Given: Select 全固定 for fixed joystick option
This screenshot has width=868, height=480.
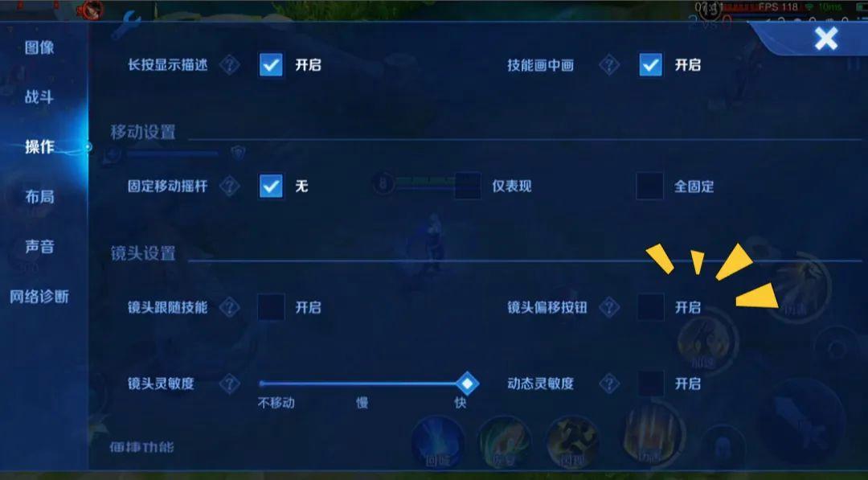Looking at the screenshot, I should [x=650, y=186].
